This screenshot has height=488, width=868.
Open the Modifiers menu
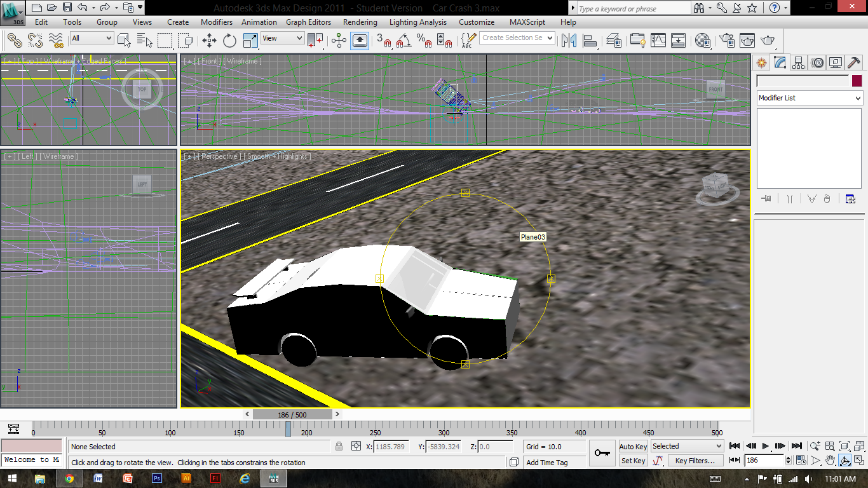[217, 22]
